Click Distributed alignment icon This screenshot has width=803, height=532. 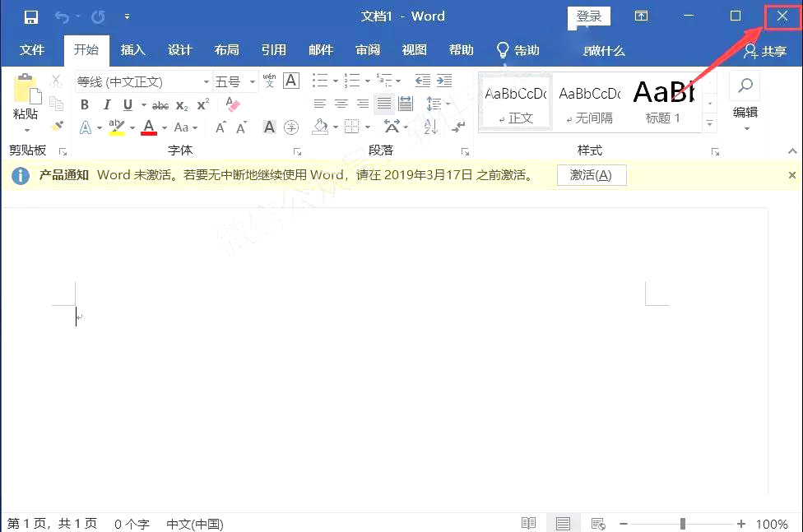(x=406, y=104)
